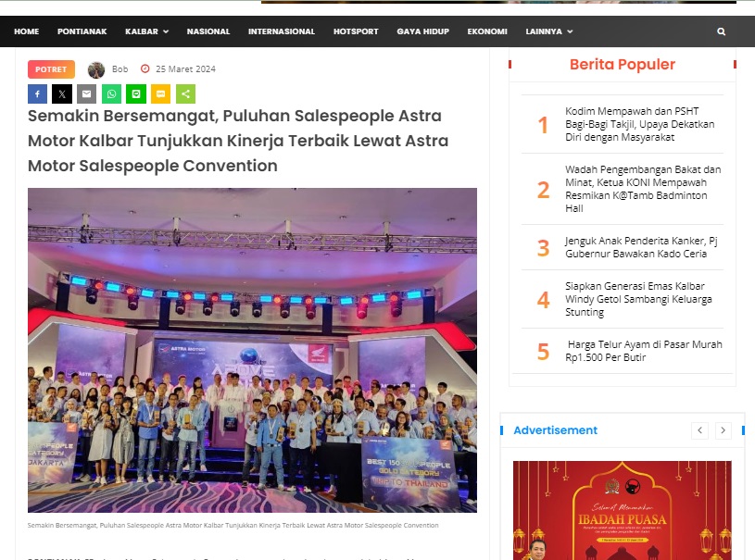The image size is (755, 560).
Task: Go to HOME menu item
Action: coord(27,31)
